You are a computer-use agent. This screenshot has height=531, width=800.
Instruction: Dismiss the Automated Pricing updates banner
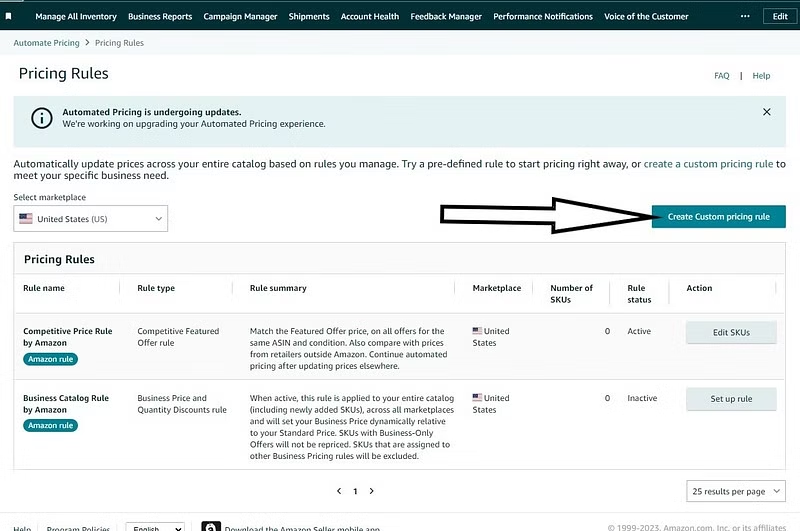766,112
